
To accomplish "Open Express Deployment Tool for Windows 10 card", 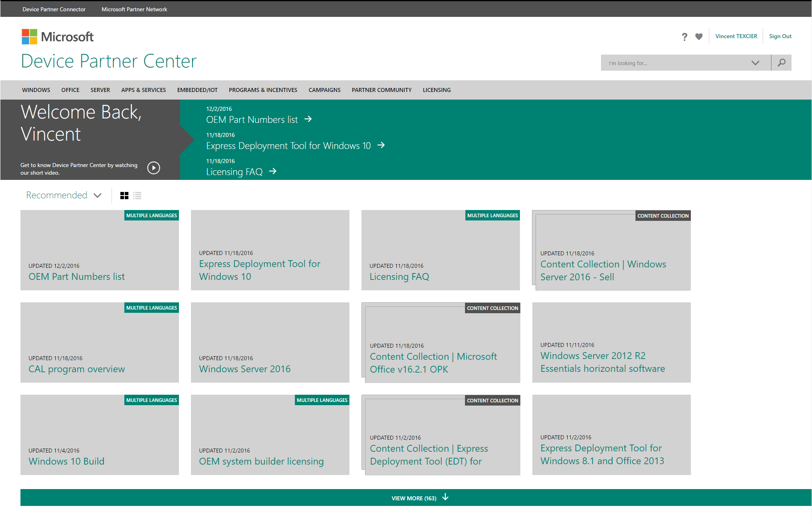I will tap(270, 250).
